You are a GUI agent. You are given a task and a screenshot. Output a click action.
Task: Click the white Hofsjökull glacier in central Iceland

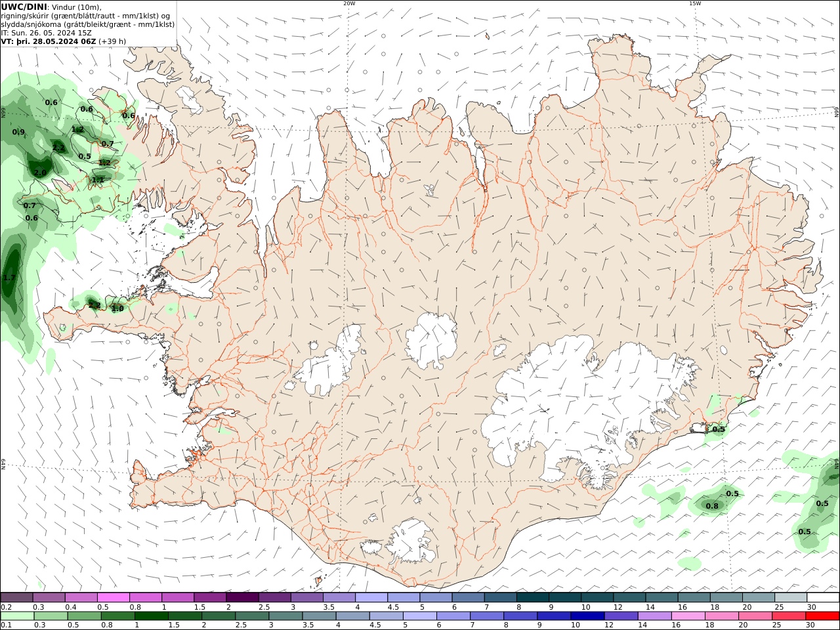[432, 339]
